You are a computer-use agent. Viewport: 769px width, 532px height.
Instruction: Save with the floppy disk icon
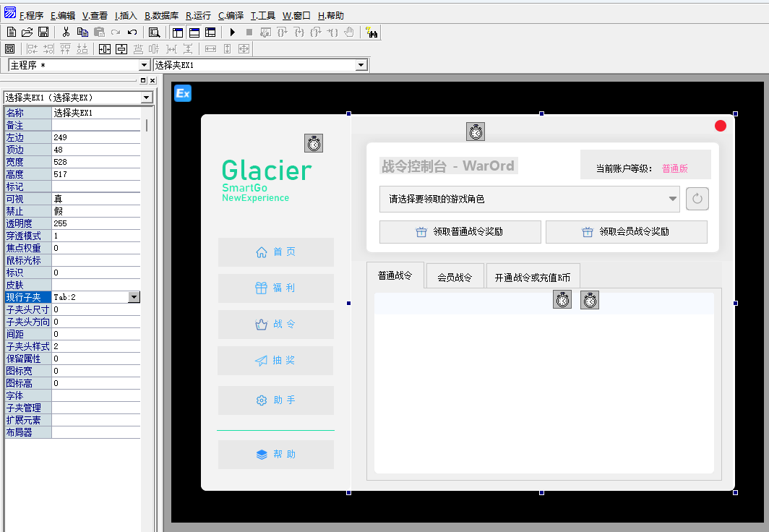click(43, 33)
